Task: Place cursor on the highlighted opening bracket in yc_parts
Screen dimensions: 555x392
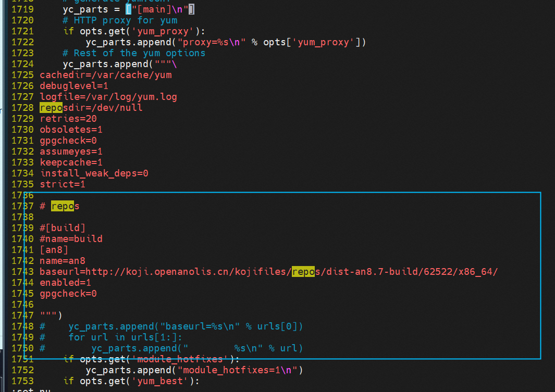Action: tap(129, 9)
